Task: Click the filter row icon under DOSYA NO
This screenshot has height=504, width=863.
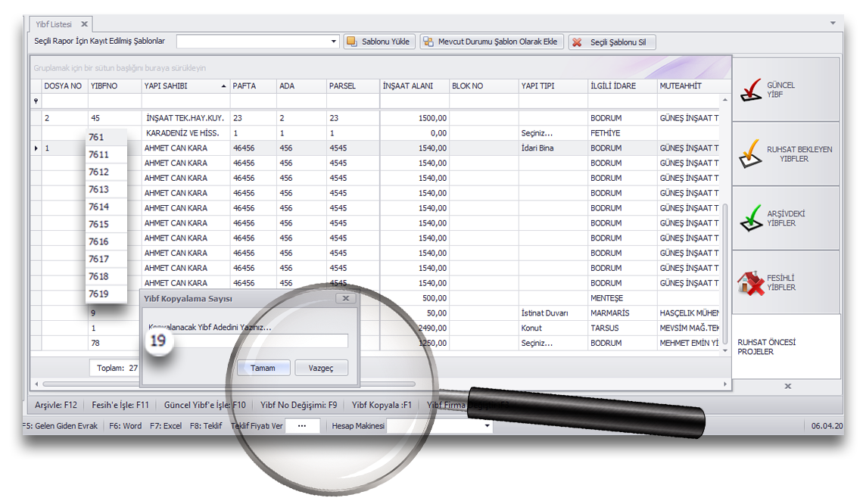Action: 36,101
